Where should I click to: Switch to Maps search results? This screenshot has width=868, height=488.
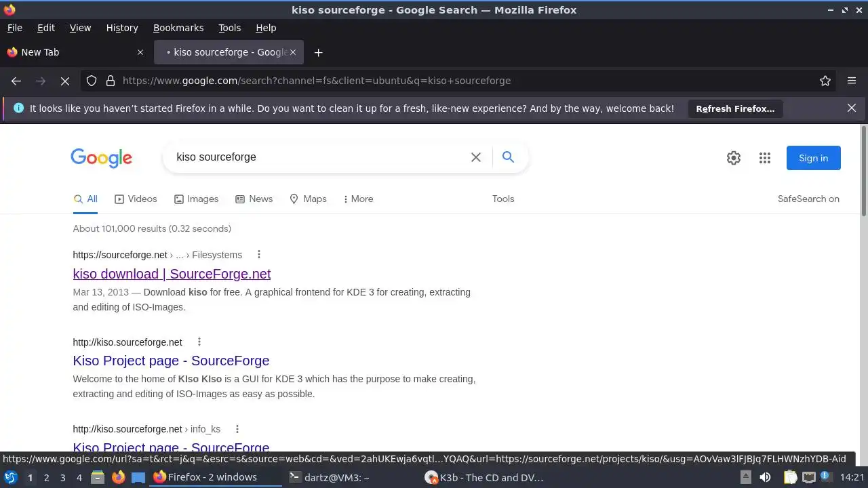308,199
